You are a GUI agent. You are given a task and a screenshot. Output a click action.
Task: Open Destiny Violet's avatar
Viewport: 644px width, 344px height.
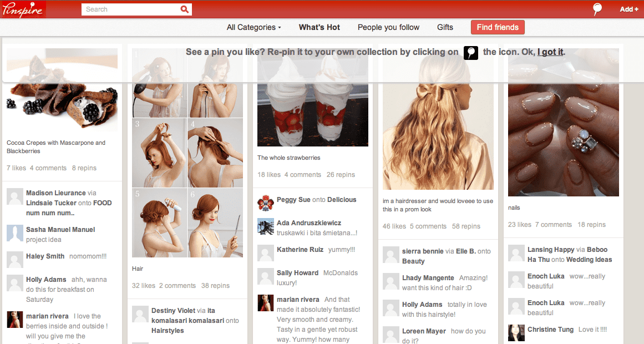click(140, 315)
